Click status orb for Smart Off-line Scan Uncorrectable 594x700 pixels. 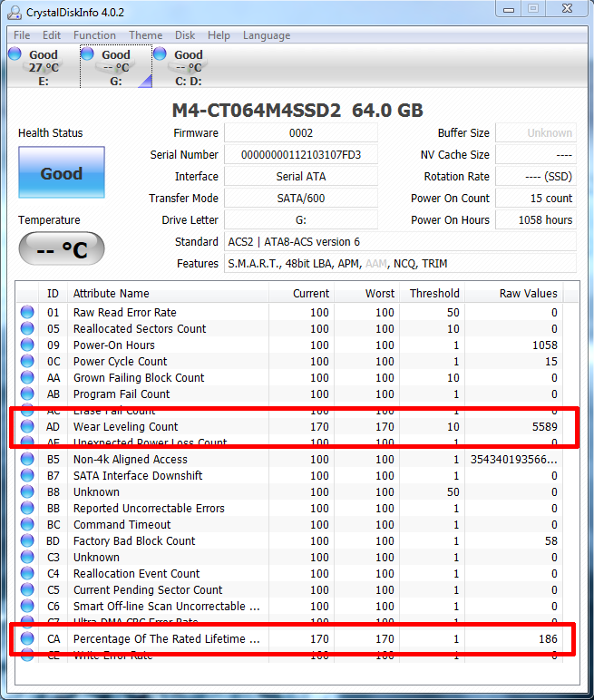(27, 606)
